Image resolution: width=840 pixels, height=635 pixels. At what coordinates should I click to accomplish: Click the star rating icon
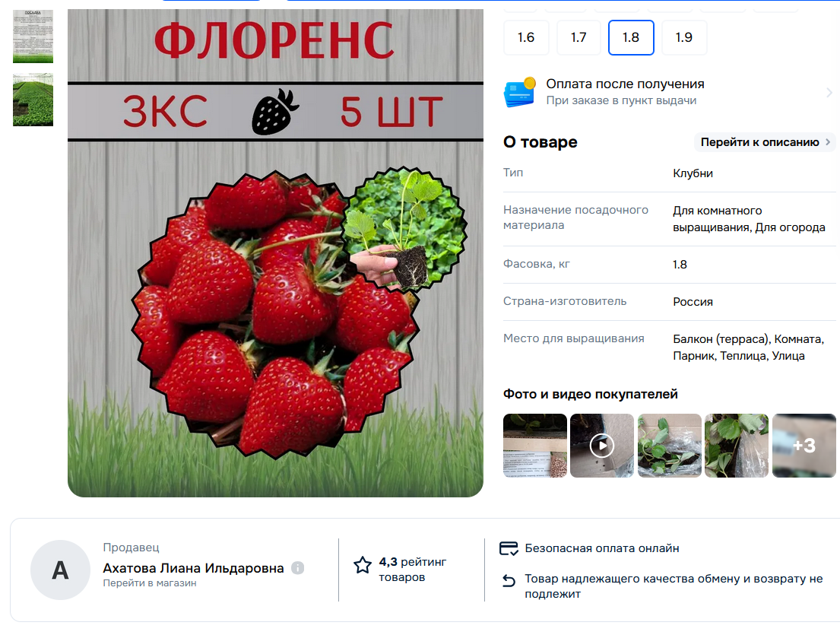[363, 565]
